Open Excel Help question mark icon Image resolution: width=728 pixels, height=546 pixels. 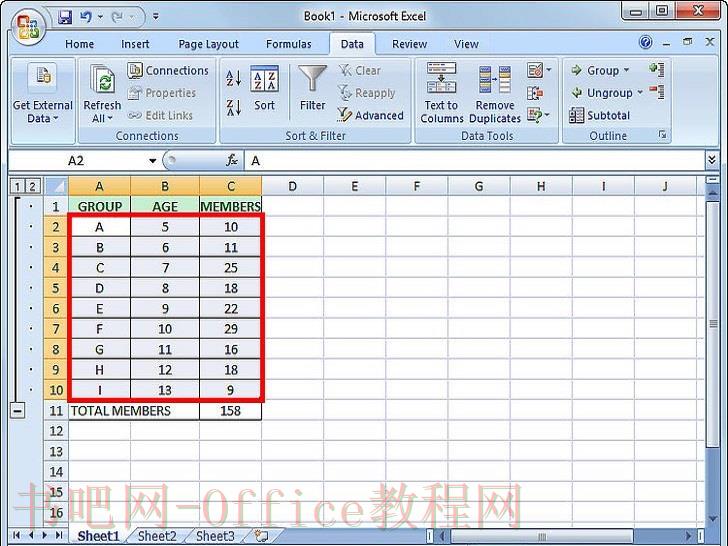point(645,42)
